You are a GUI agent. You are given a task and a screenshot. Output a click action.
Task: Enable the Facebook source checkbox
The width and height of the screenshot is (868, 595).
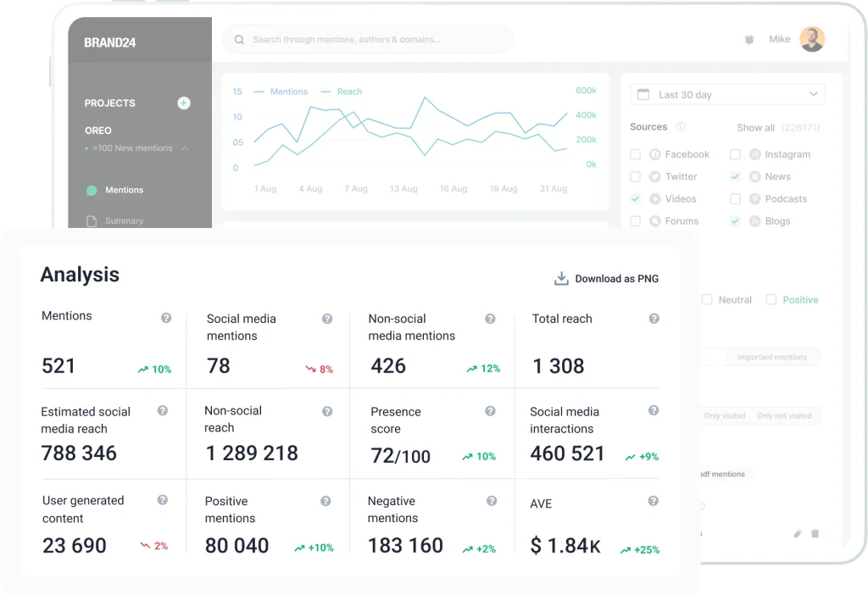coord(636,154)
